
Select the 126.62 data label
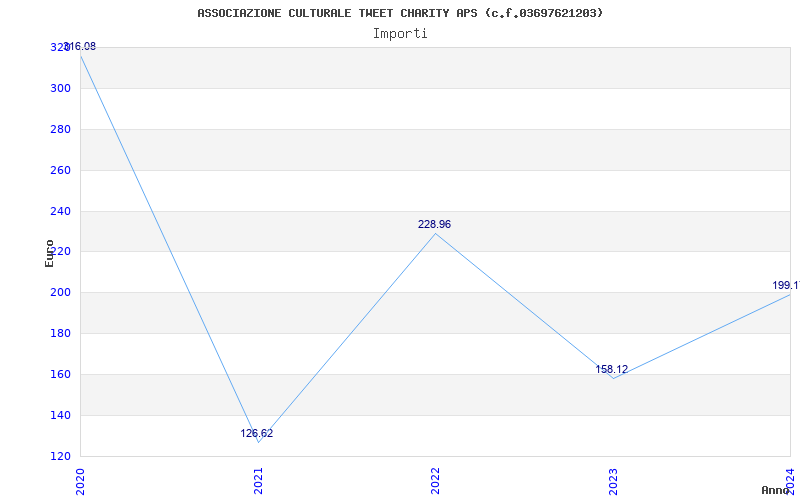(x=257, y=433)
